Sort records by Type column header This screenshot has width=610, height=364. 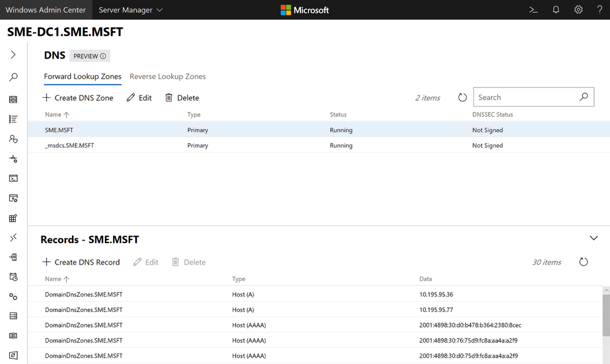[239, 278]
